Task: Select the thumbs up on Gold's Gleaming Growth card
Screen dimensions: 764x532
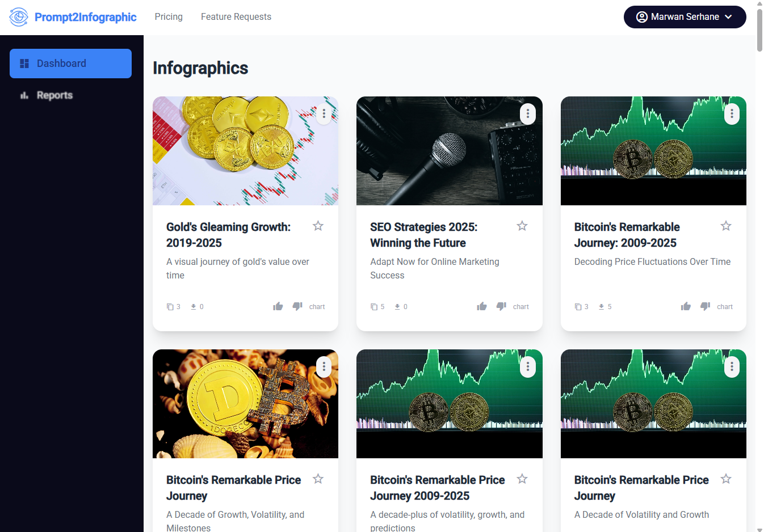Action: point(278,306)
